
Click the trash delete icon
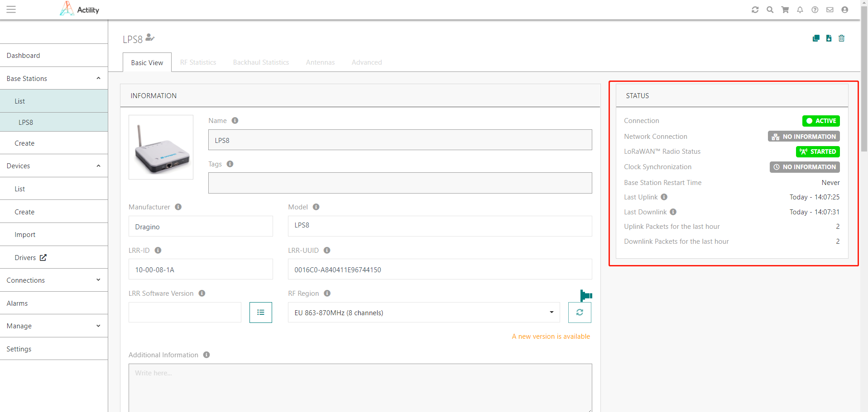tap(841, 38)
